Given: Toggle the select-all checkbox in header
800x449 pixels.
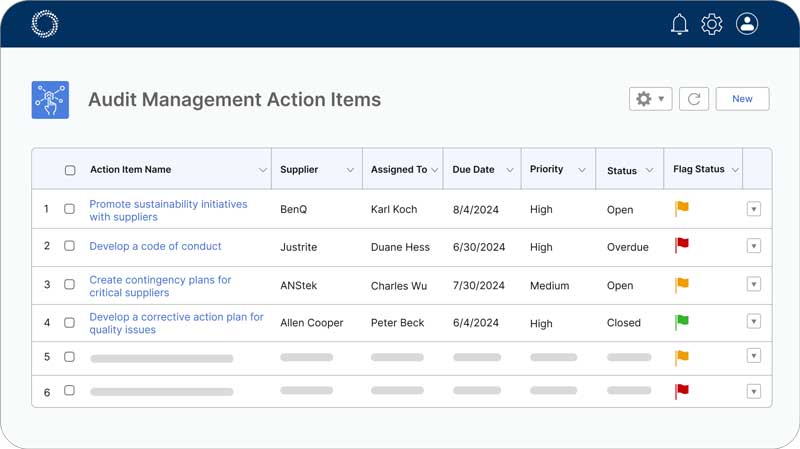Looking at the screenshot, I should click(x=70, y=170).
